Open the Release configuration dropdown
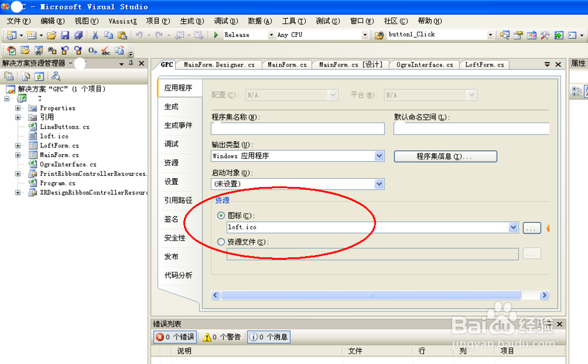The image size is (588, 364). (271, 35)
